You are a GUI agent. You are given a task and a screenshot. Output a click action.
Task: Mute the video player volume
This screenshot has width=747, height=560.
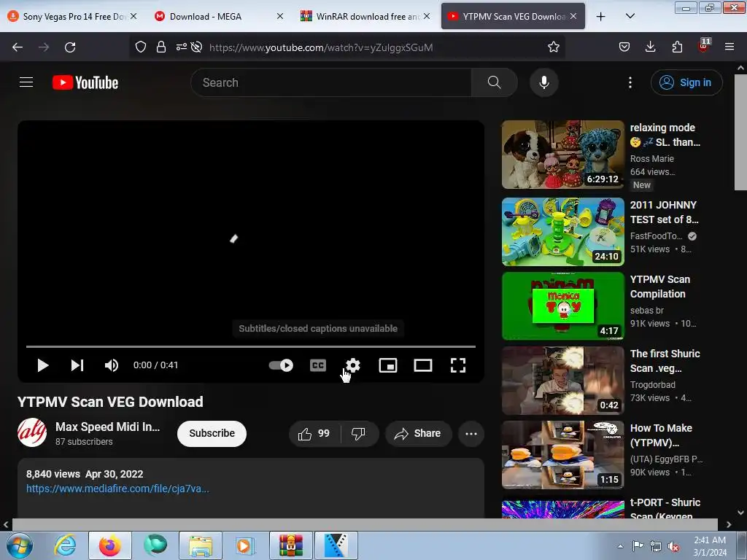pos(111,365)
